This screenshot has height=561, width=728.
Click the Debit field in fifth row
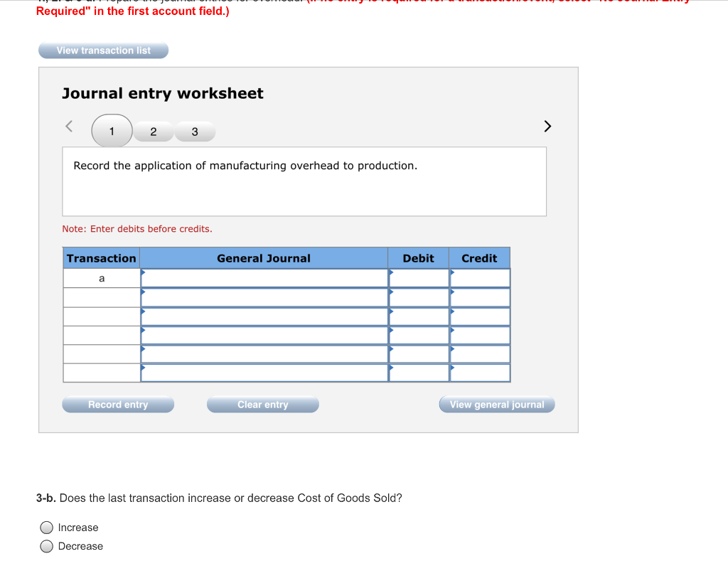click(419, 354)
